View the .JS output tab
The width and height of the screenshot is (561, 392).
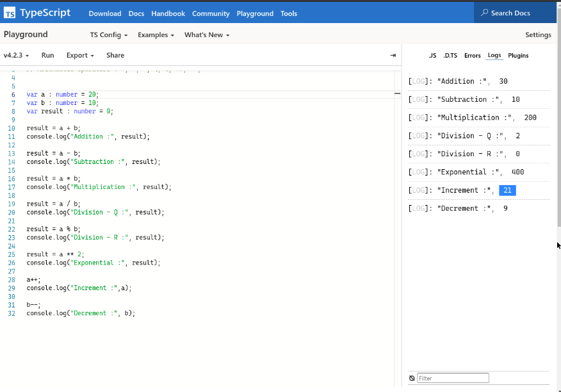click(432, 55)
